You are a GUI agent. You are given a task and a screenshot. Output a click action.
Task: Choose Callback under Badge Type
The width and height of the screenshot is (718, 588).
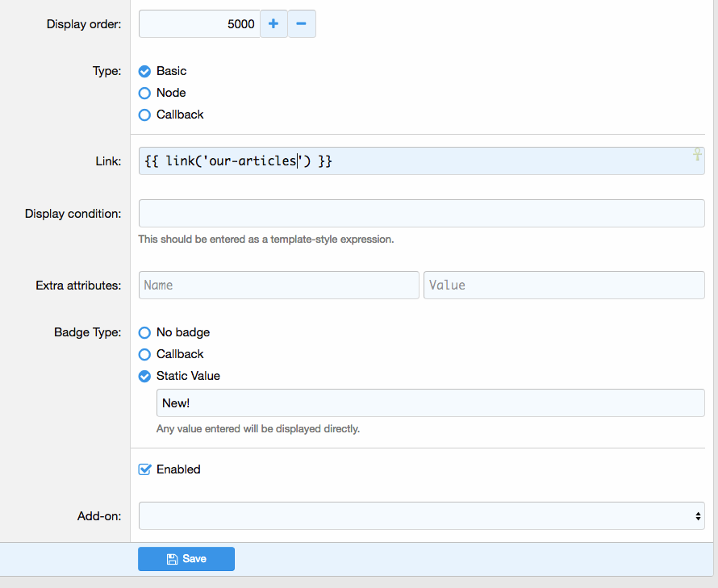tap(145, 354)
